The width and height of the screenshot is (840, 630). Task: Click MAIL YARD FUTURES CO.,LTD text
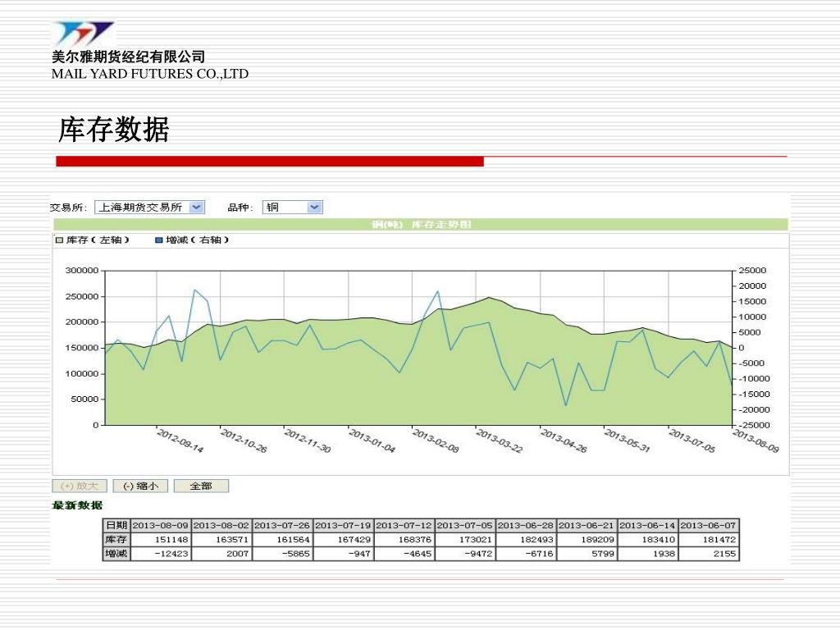[150, 74]
